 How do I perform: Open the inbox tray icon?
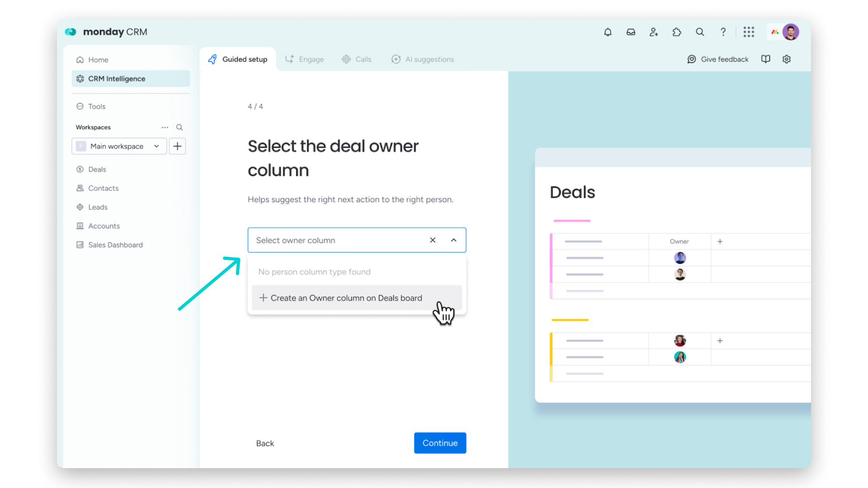(x=631, y=32)
